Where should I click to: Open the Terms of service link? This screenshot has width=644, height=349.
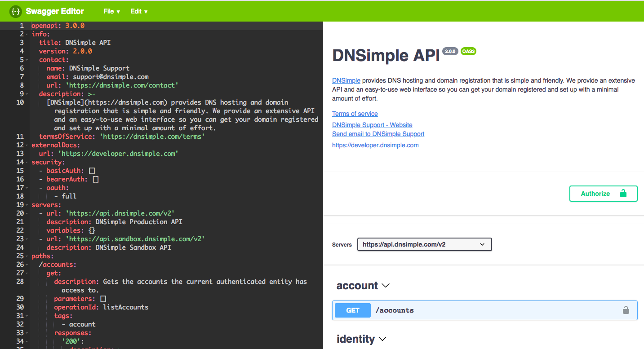click(x=355, y=114)
